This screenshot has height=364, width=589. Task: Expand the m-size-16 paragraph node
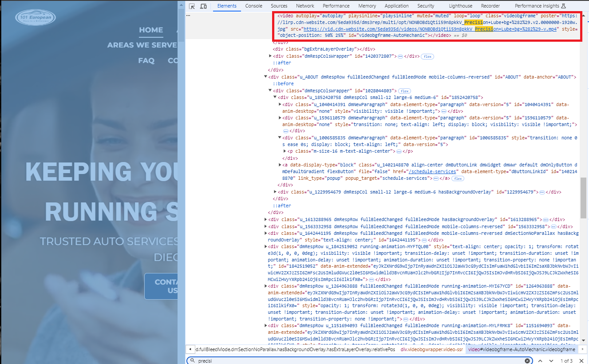pyautogui.click(x=285, y=151)
